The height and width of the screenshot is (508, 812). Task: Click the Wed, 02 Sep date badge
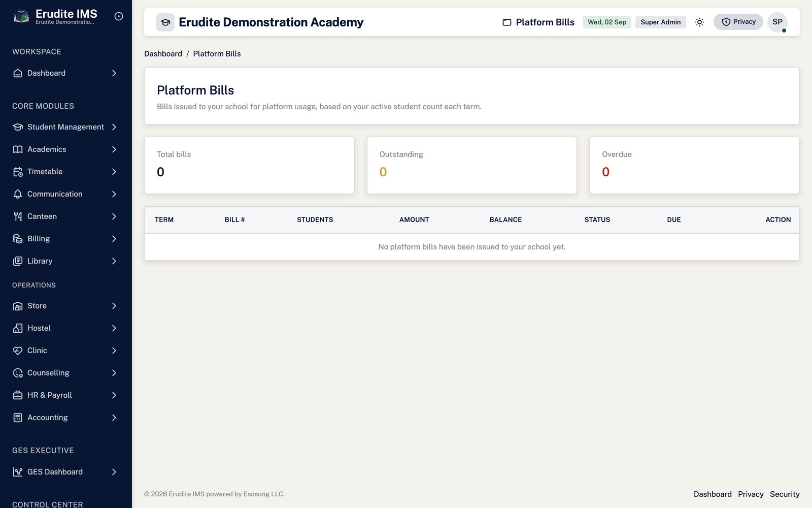pyautogui.click(x=607, y=22)
